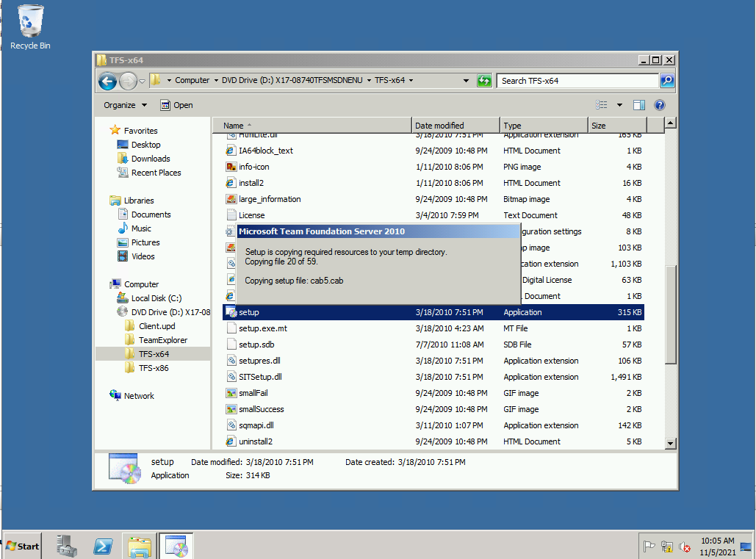756x559 pixels.
Task: Open Server Manager from the taskbar
Action: click(67, 546)
